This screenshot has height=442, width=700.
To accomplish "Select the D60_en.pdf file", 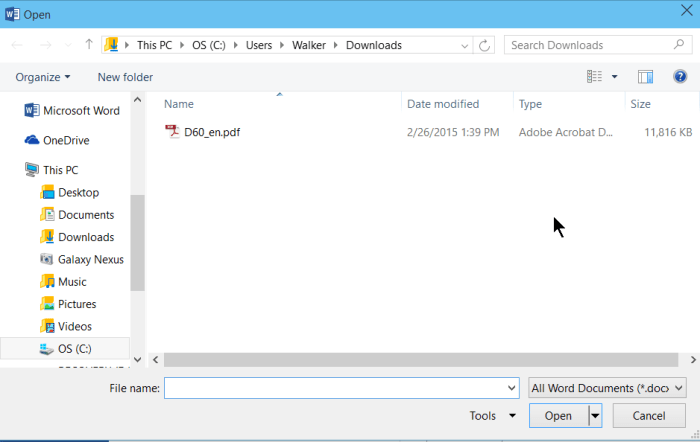I will point(212,132).
